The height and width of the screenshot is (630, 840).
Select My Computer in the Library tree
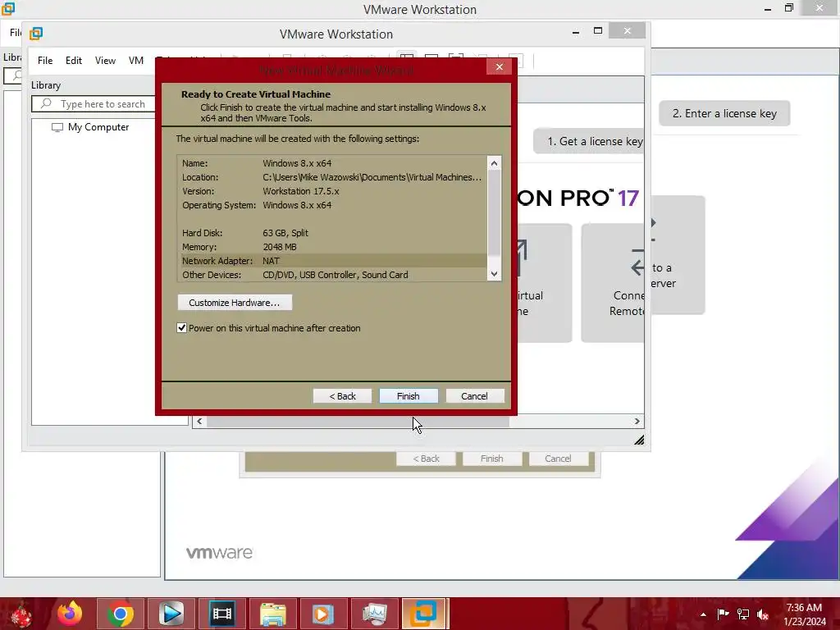click(90, 127)
